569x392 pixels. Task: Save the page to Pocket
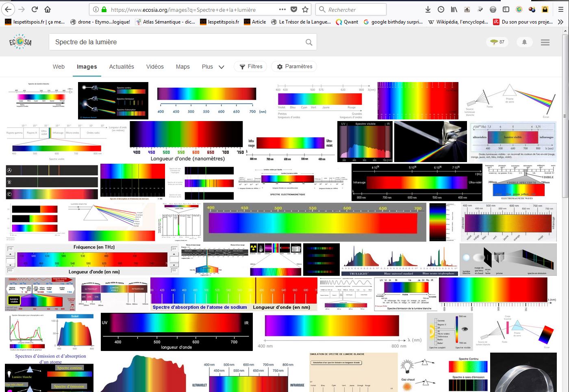tap(294, 9)
